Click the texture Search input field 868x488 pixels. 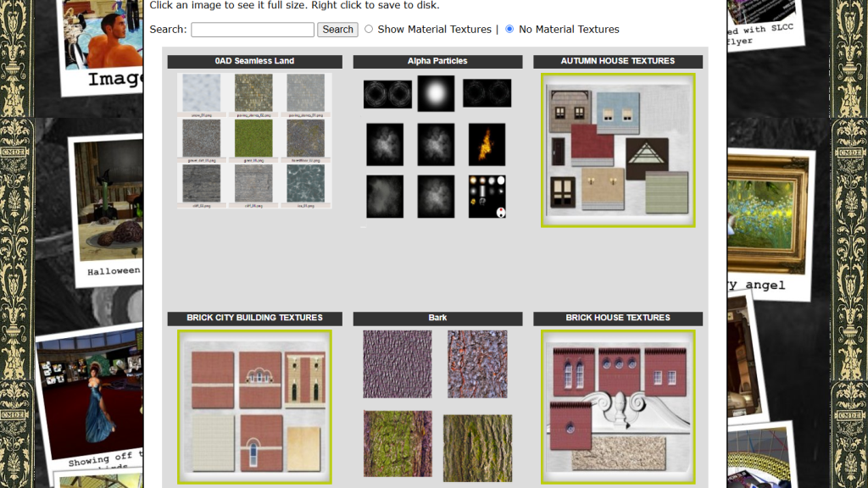click(x=253, y=30)
